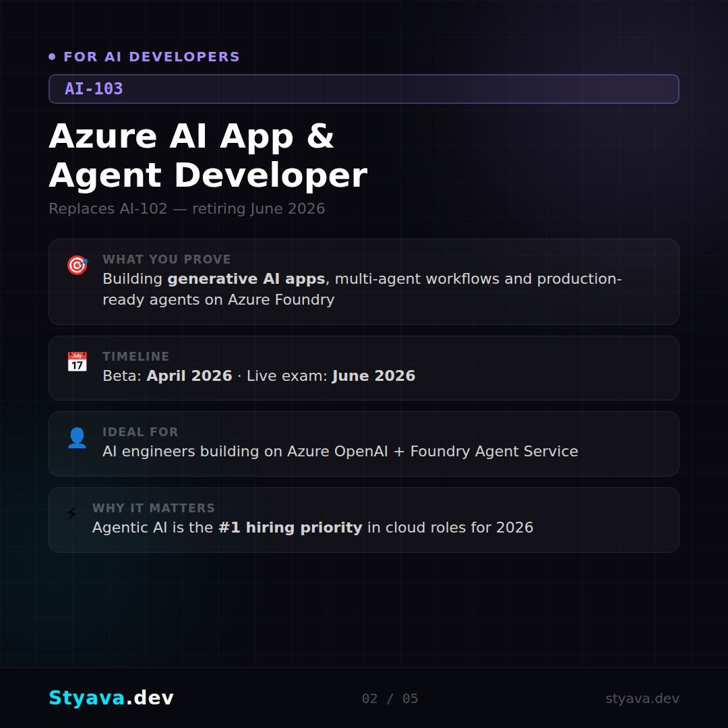
Task: Toggle the WHY IT MATTERS card
Action: click(364, 519)
